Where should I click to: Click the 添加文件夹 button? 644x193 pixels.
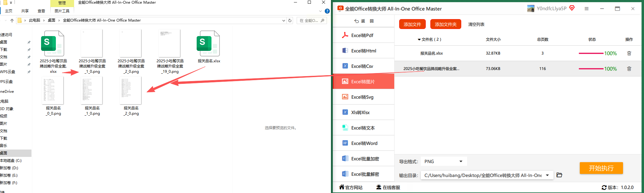point(445,24)
